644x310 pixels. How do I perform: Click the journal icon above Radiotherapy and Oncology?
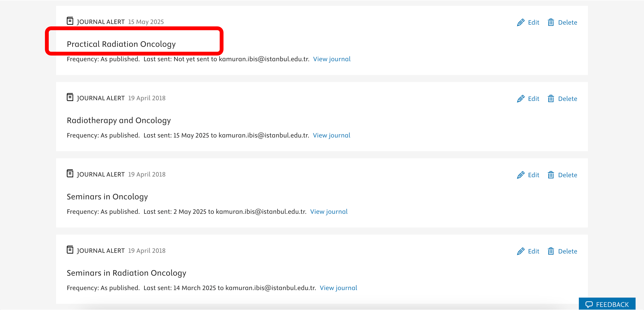point(70,97)
